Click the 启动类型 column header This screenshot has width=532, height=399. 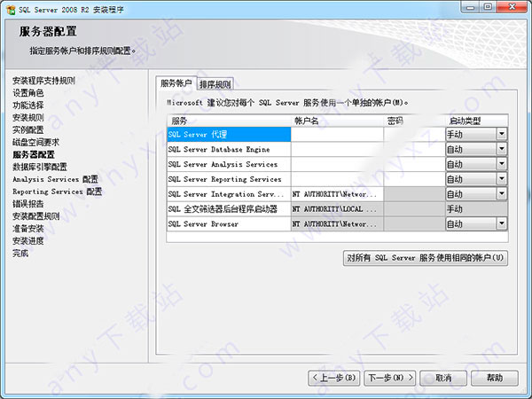(476, 121)
